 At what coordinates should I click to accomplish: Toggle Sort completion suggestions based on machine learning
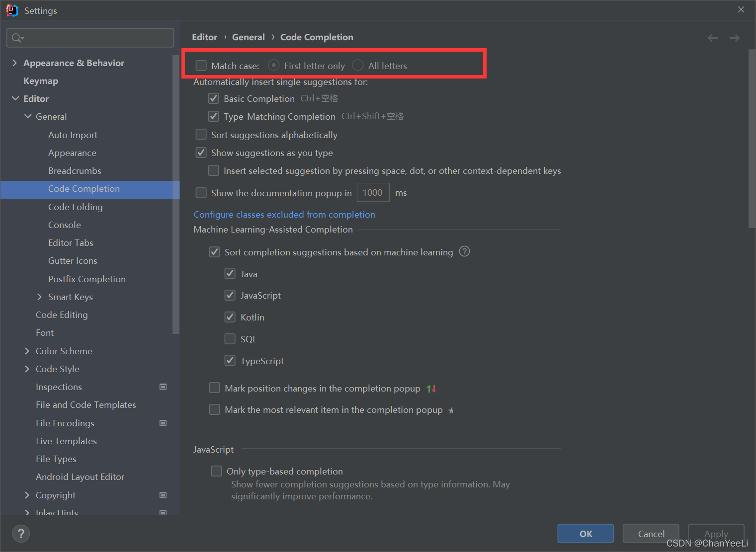tap(214, 252)
